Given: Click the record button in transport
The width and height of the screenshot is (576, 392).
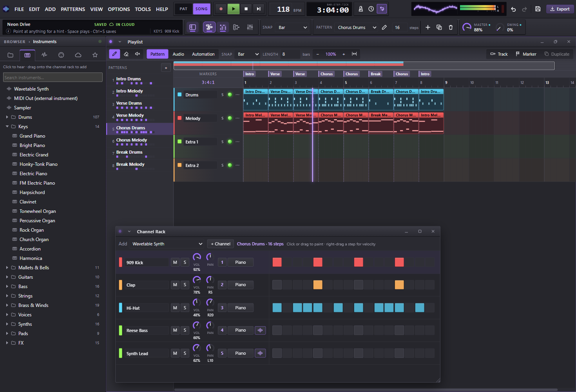Looking at the screenshot, I should (221, 9).
